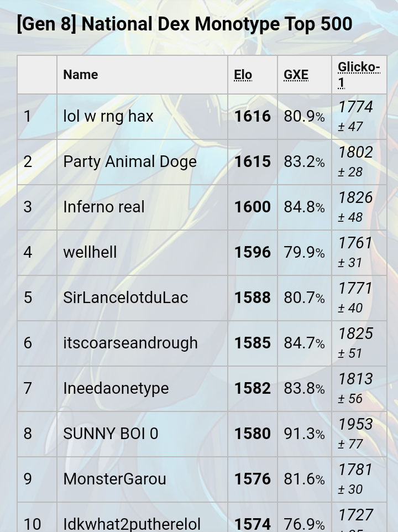Image resolution: width=398 pixels, height=532 pixels.
Task: Click Idkwhat2putherelol at rank 10
Action: click(132, 524)
